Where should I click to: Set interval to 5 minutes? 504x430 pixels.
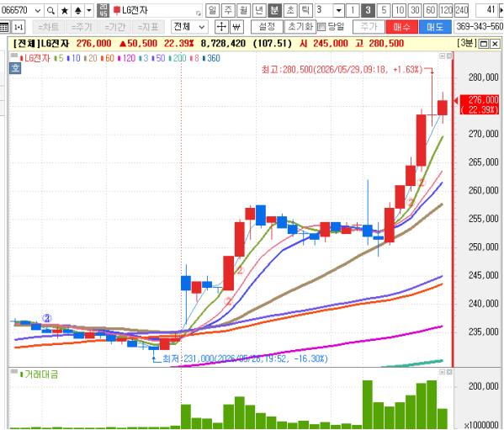pyautogui.click(x=384, y=10)
